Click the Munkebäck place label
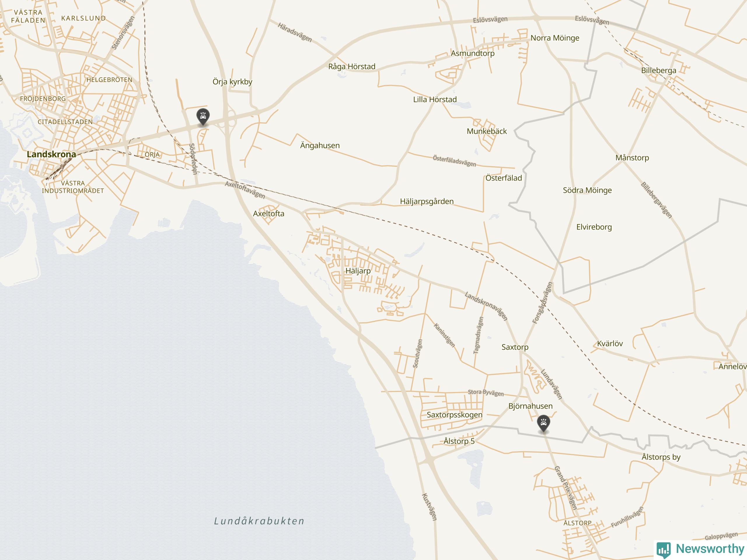 (x=487, y=131)
